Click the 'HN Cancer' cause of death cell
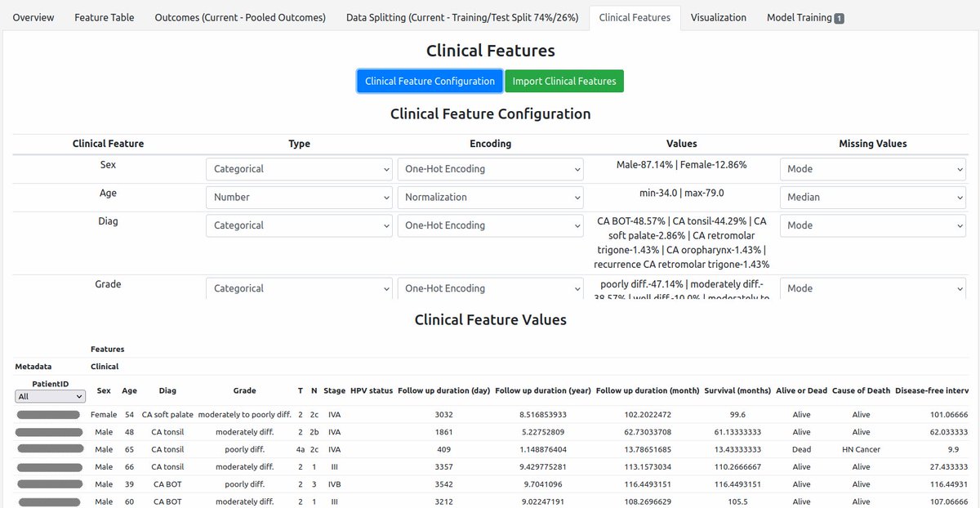This screenshot has height=508, width=980. (861, 449)
